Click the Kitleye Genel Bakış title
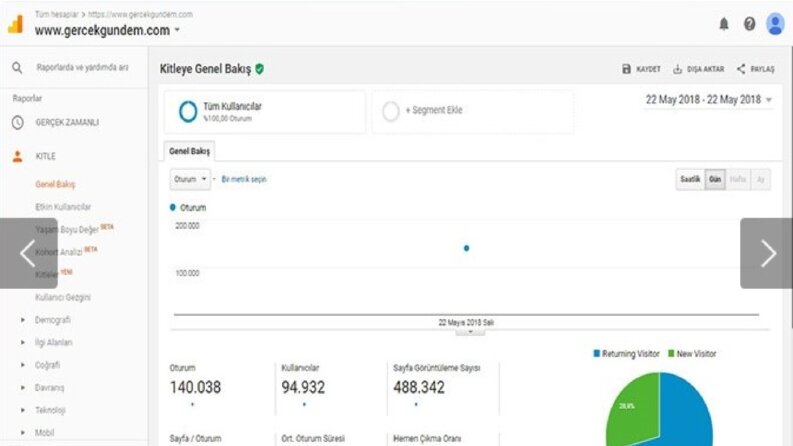The height and width of the screenshot is (446, 793). click(x=205, y=69)
